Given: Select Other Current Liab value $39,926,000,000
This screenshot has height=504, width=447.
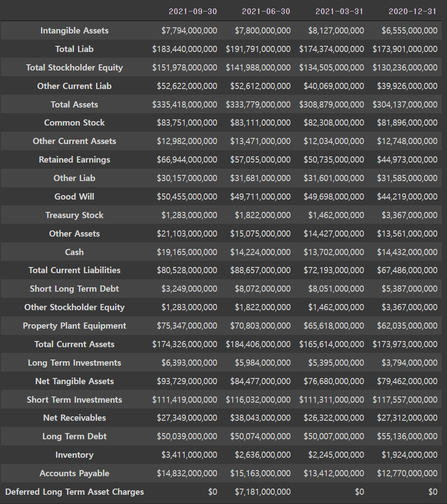Looking at the screenshot, I should (x=407, y=86).
